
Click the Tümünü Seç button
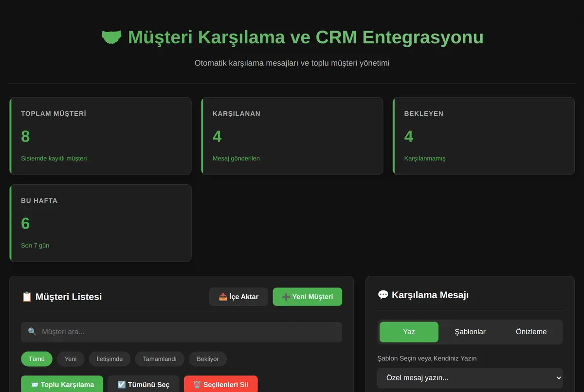click(x=144, y=384)
